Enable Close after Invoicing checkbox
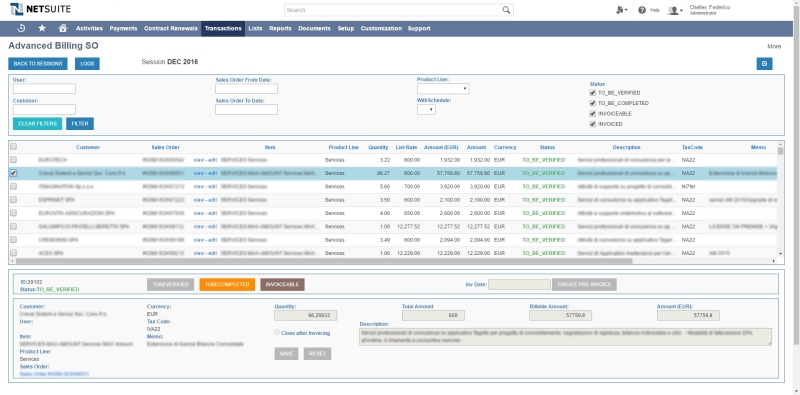 (277, 332)
